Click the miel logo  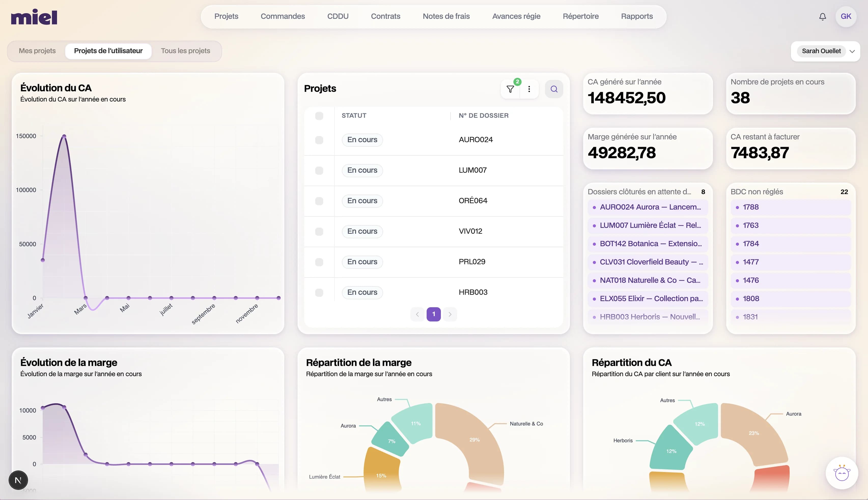(x=34, y=17)
